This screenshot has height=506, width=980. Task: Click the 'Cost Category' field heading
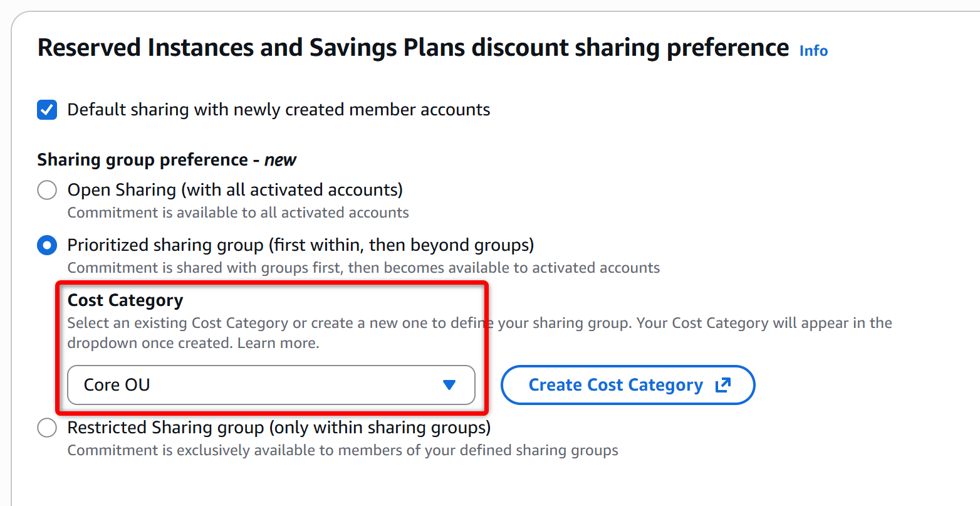point(125,301)
